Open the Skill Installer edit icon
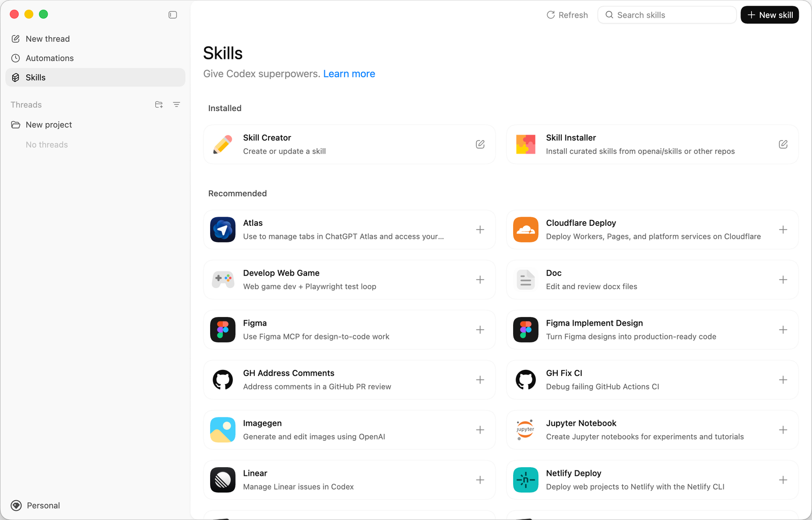The height and width of the screenshot is (520, 812). (x=783, y=144)
